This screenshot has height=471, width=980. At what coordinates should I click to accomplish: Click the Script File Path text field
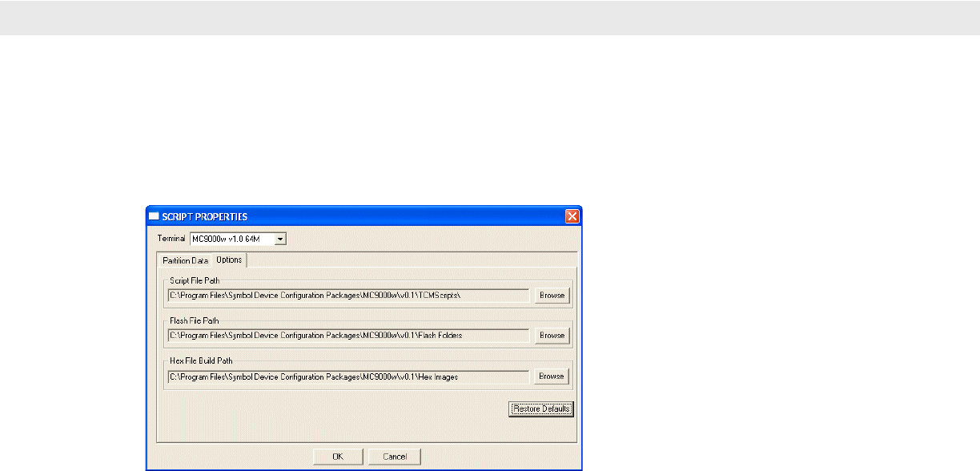(x=348, y=295)
